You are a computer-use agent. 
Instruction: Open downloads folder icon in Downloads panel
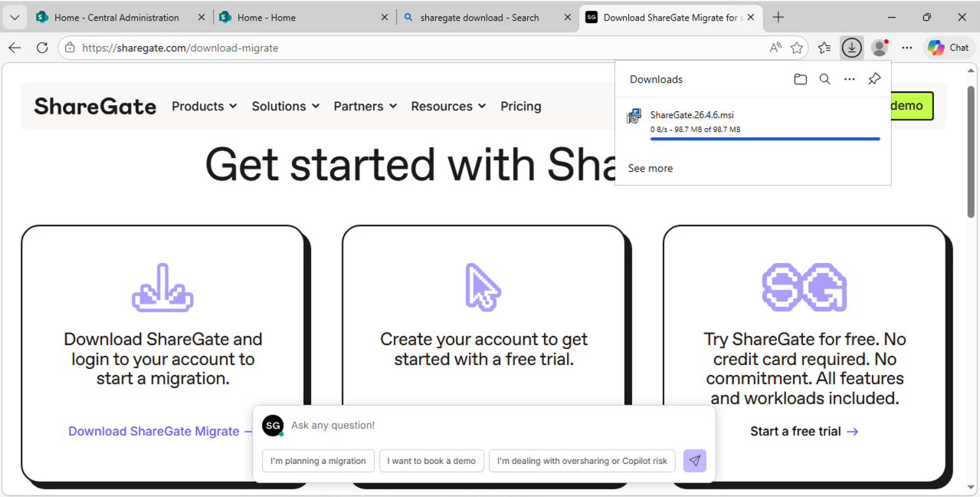801,79
